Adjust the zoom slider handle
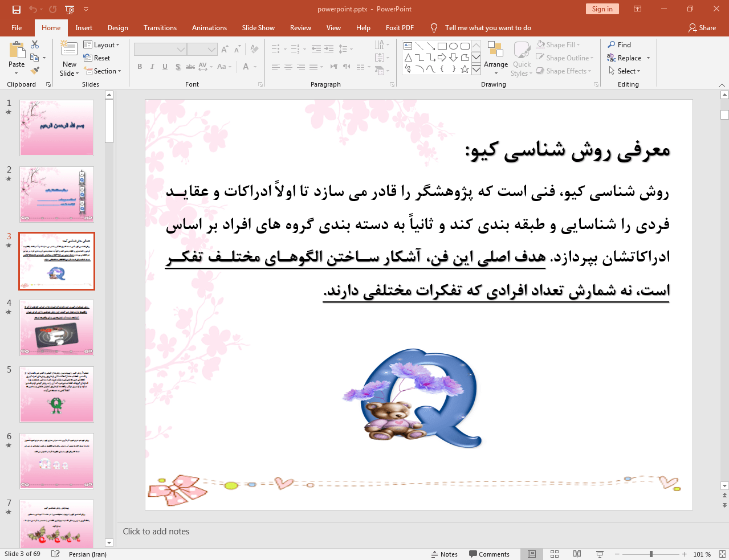 pos(651,554)
